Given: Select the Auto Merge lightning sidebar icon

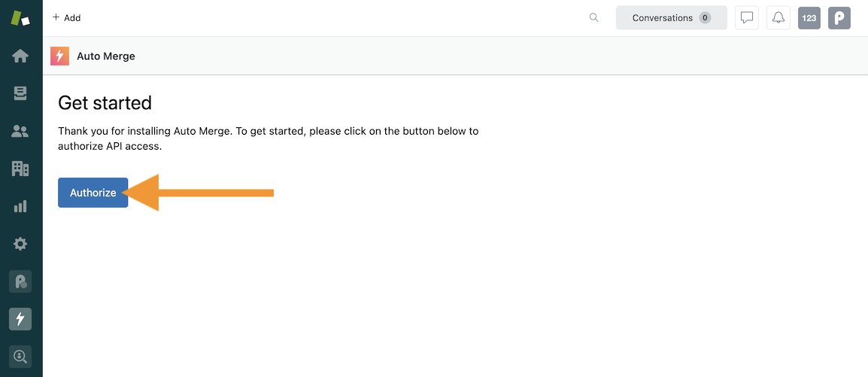Looking at the screenshot, I should pos(20,319).
